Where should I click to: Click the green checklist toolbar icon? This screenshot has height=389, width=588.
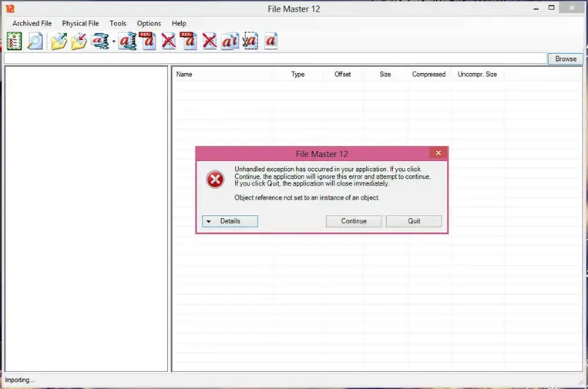tap(14, 41)
